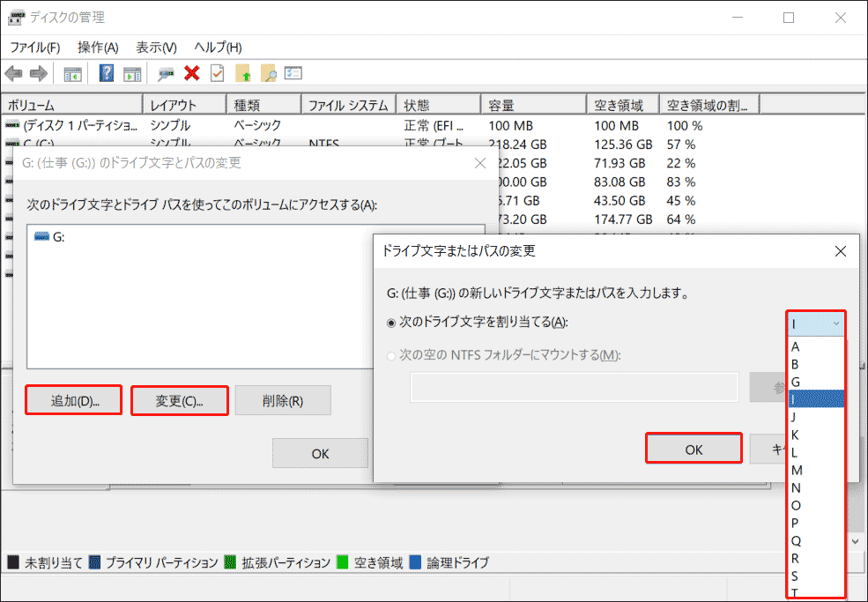Open the 操作(A) menu
This screenshot has width=868, height=602.
click(x=98, y=48)
